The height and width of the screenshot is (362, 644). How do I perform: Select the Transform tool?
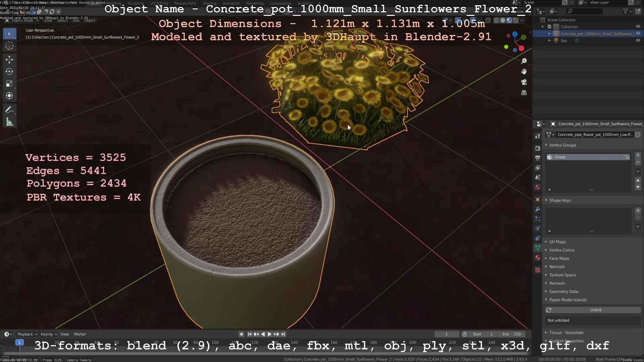pyautogui.click(x=9, y=96)
